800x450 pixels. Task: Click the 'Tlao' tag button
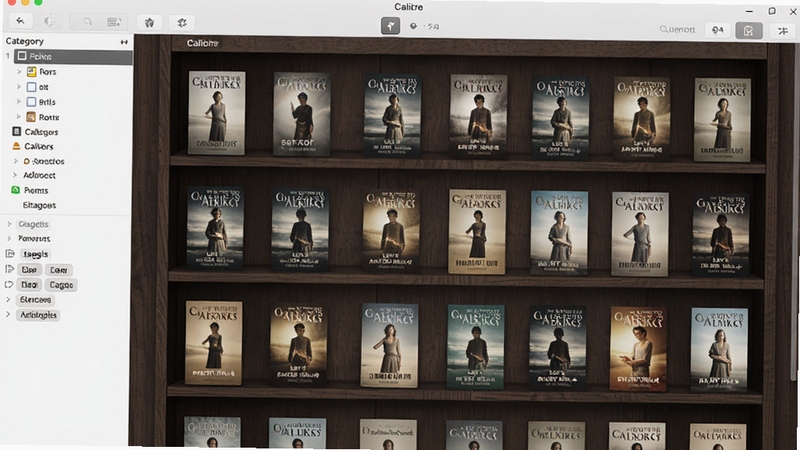click(x=29, y=285)
